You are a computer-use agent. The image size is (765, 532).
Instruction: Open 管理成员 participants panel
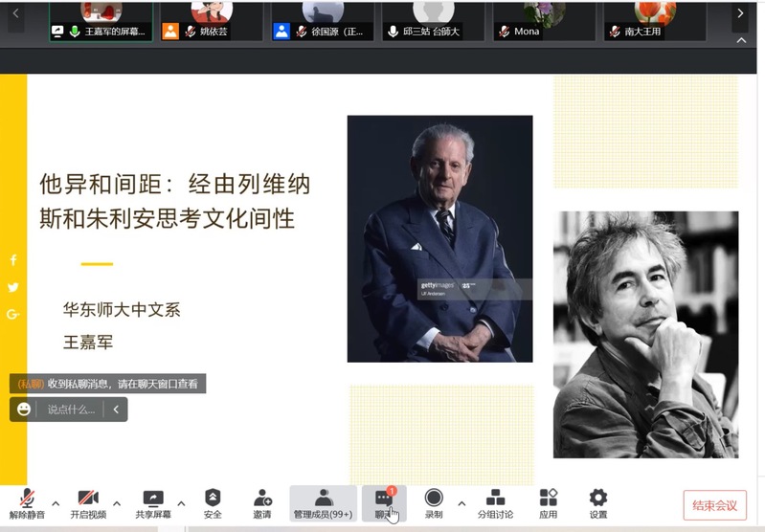click(x=323, y=503)
